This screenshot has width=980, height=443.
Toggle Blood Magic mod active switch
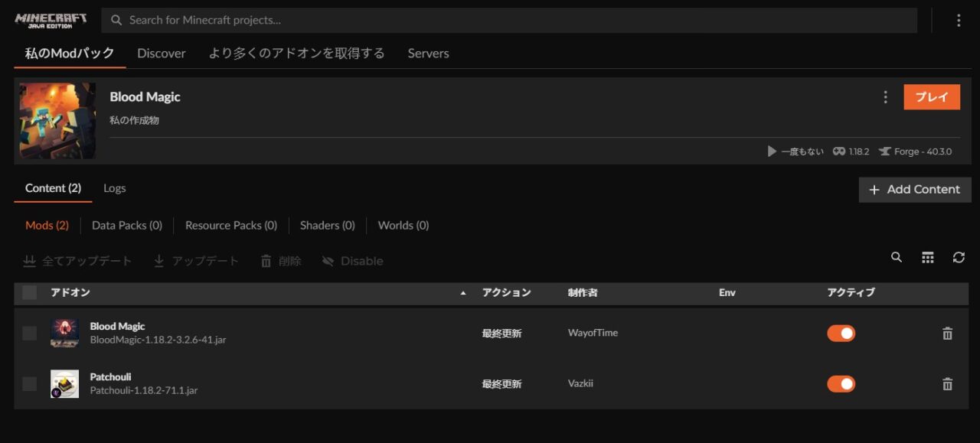pyautogui.click(x=841, y=334)
